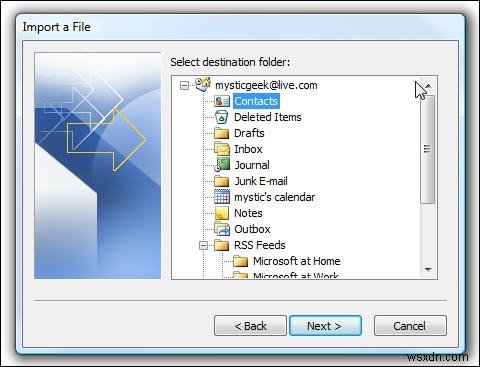
Task: Select mystic's calendar as destination
Action: pos(274,197)
